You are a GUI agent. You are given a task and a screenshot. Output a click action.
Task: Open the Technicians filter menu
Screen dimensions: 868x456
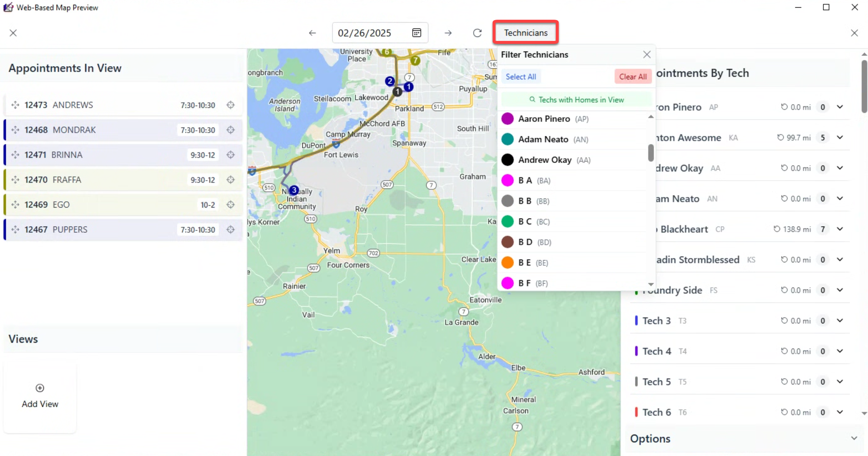(525, 33)
